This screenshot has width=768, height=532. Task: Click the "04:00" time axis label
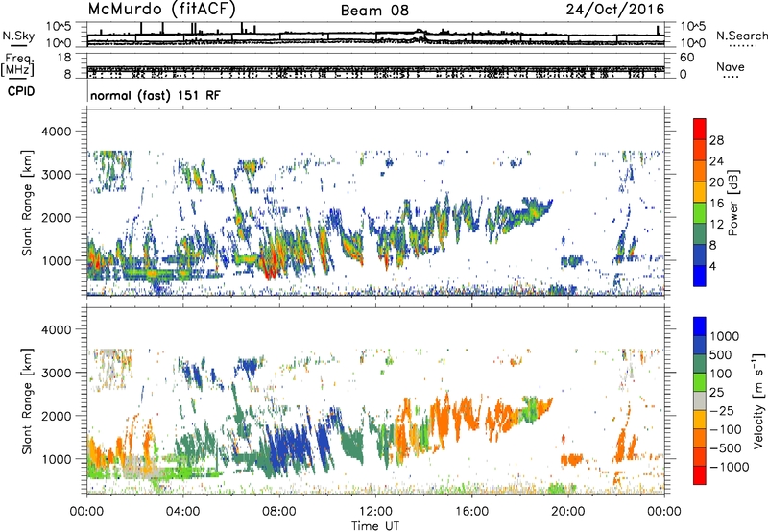point(183,512)
